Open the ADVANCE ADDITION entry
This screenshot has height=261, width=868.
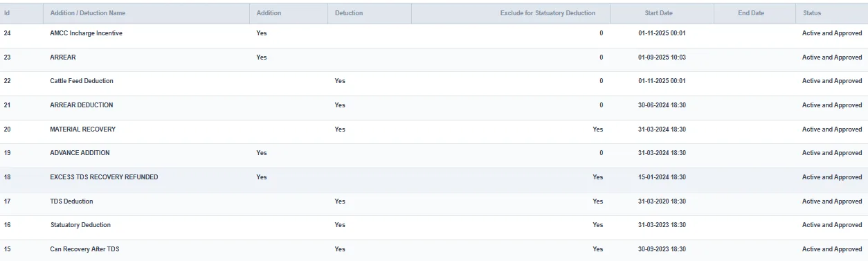tap(434, 153)
